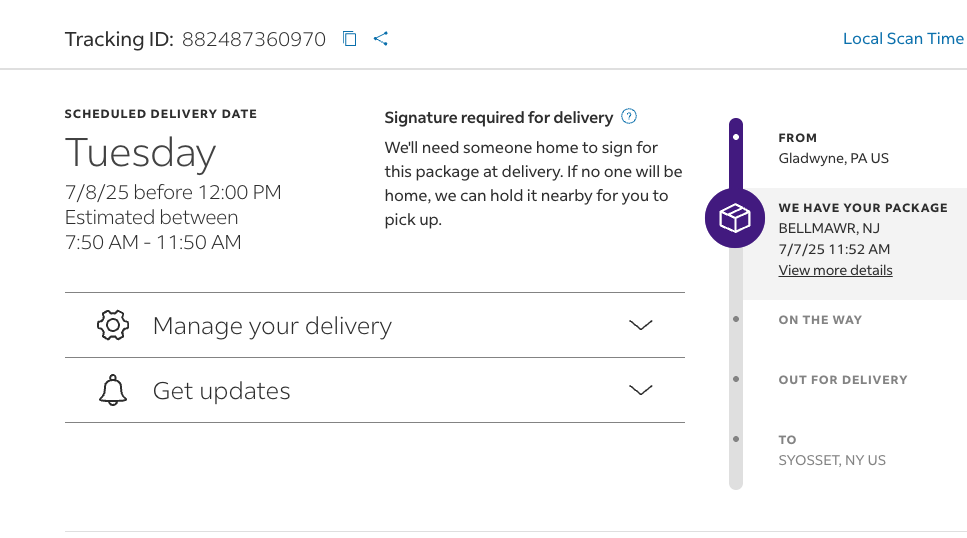The width and height of the screenshot is (967, 538).
Task: Click the We Have Your Package status panel
Action: coord(855,244)
